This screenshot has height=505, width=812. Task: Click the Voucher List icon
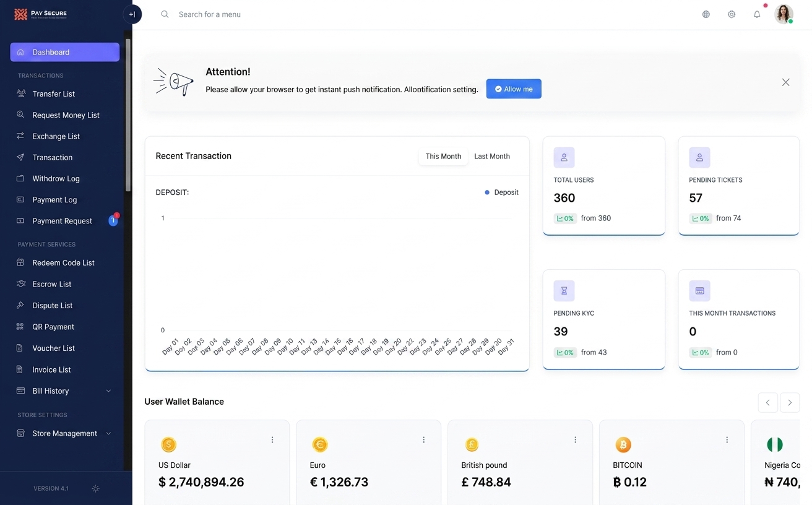coord(20,348)
